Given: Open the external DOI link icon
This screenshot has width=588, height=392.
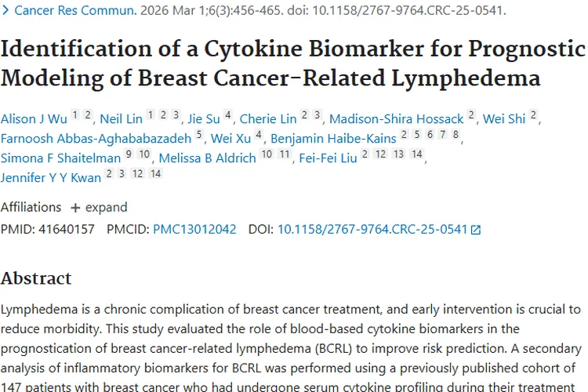Looking at the screenshot, I should click(475, 230).
